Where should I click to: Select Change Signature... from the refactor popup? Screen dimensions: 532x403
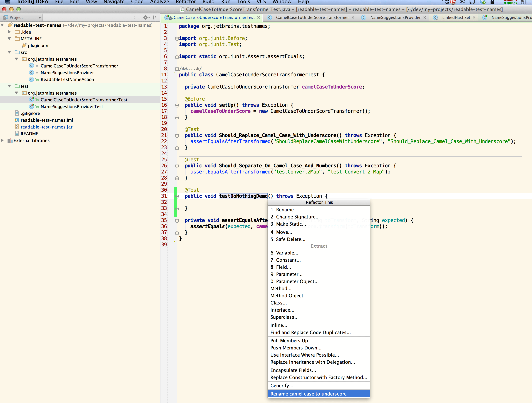(x=295, y=217)
